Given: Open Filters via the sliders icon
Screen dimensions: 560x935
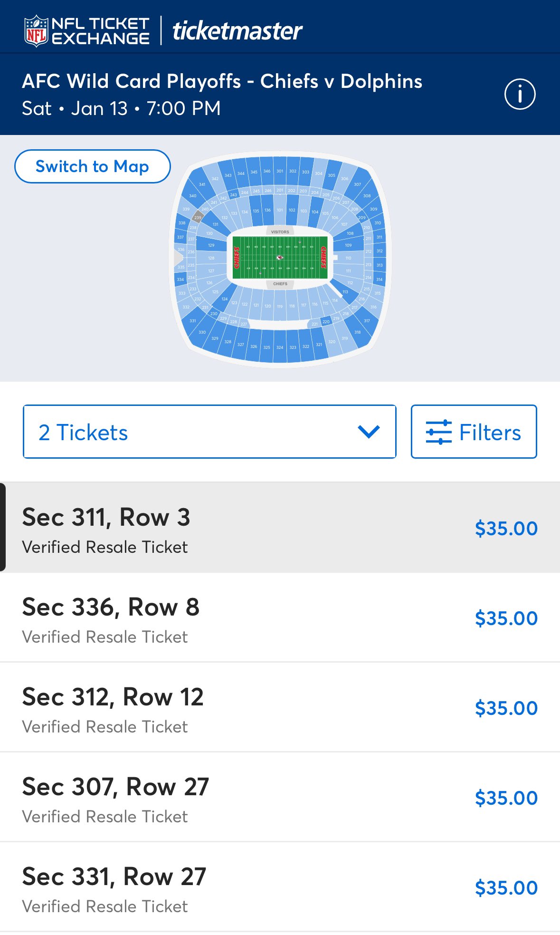Looking at the screenshot, I should coord(438,432).
